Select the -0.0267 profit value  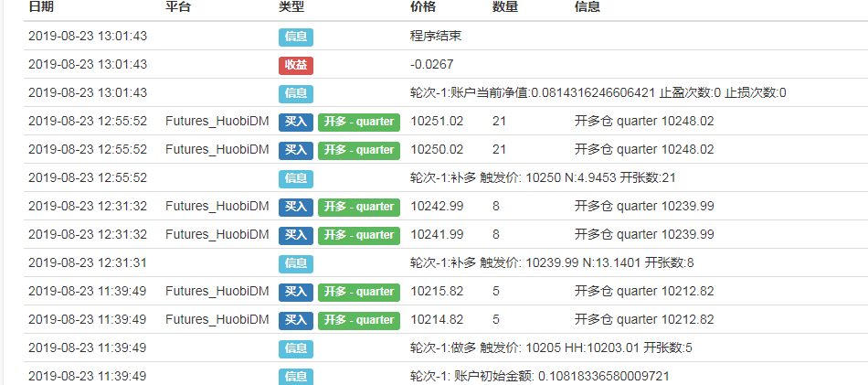432,65
